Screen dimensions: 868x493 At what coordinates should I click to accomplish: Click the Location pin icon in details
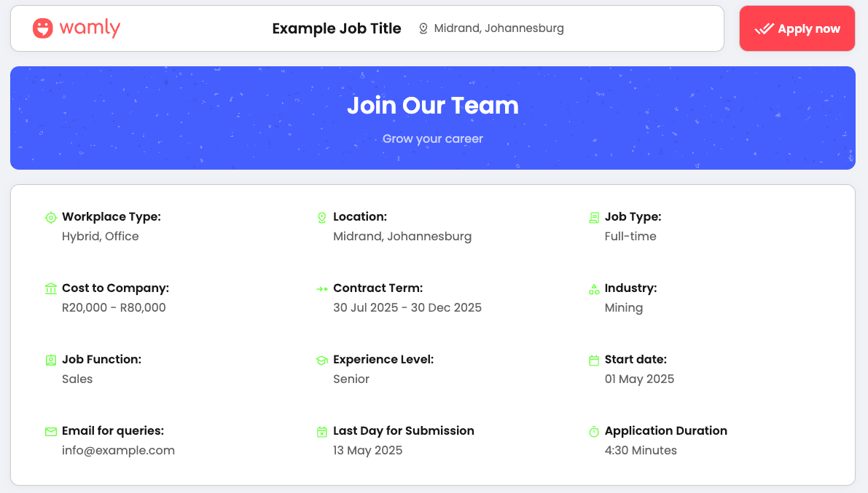321,217
